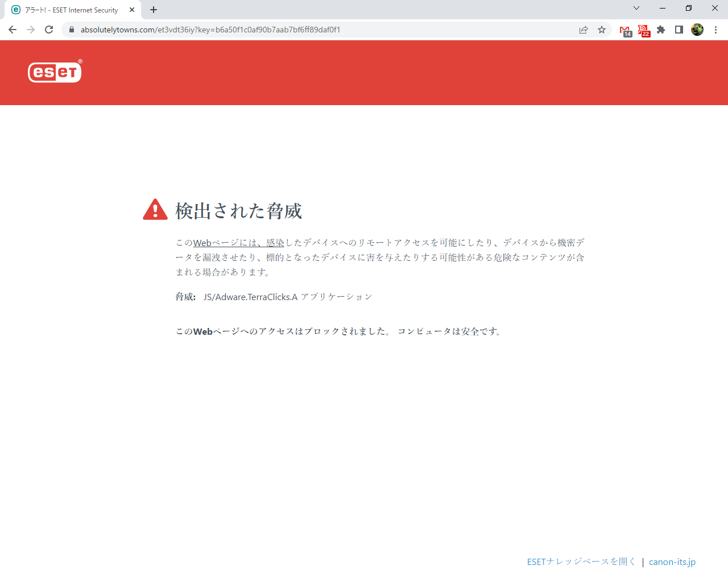Open the canon-its.jp link

click(x=672, y=562)
